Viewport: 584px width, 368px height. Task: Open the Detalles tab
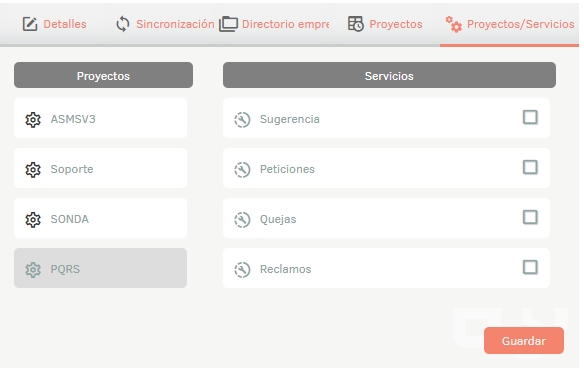coord(54,24)
